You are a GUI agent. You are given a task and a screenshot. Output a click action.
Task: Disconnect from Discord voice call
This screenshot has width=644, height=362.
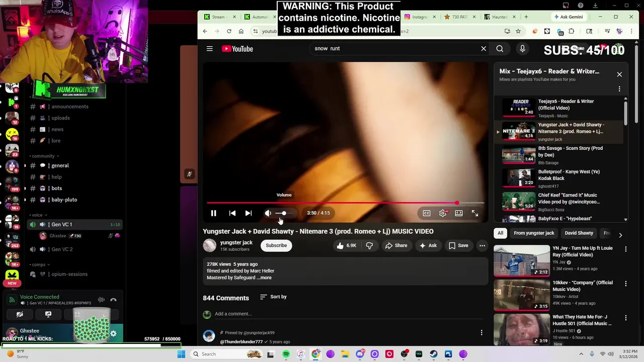pyautogui.click(x=113, y=300)
